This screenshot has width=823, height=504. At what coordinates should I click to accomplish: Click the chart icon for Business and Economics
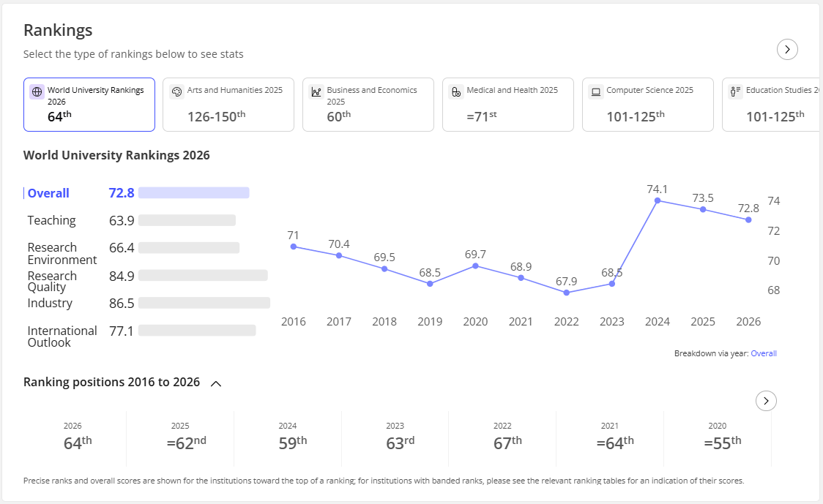(316, 91)
